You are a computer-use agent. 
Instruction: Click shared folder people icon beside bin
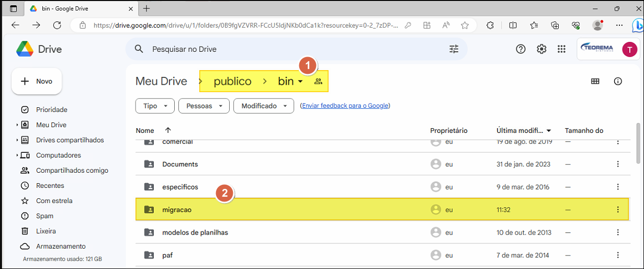pos(318,81)
